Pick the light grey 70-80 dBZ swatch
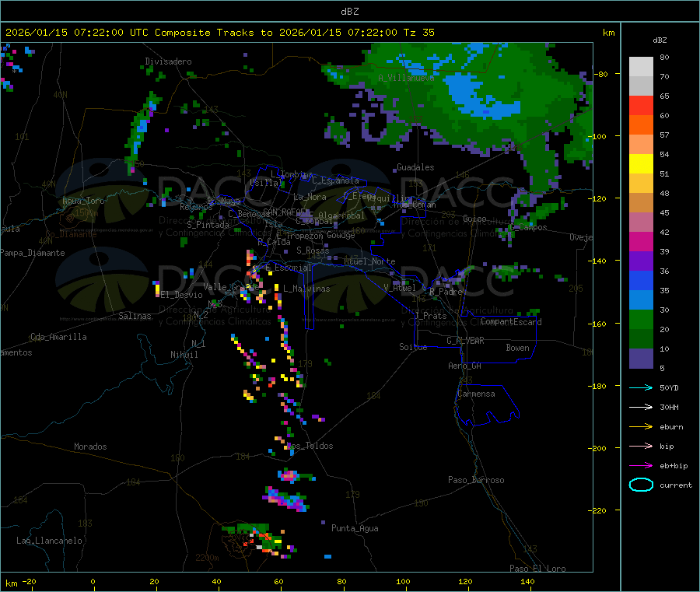The image size is (700, 592). [641, 67]
